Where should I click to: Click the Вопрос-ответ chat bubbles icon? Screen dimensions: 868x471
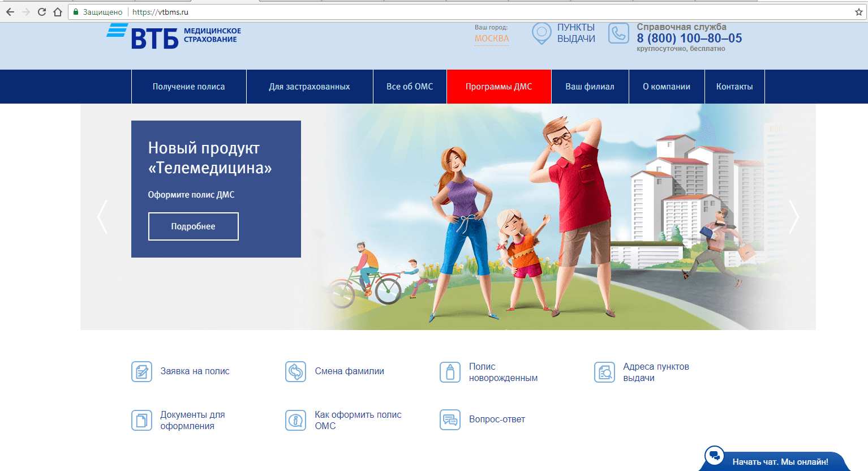(x=450, y=420)
